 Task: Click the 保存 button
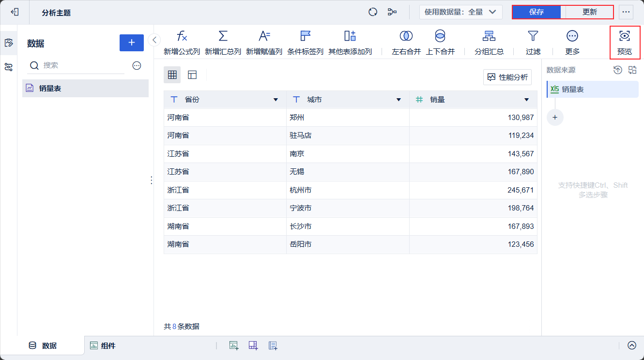pyautogui.click(x=537, y=12)
